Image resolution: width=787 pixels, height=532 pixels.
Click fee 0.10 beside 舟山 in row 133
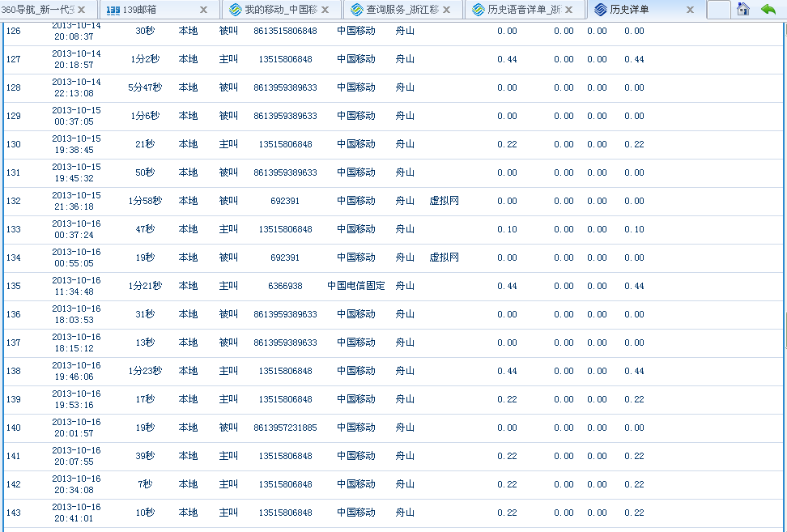pos(507,229)
